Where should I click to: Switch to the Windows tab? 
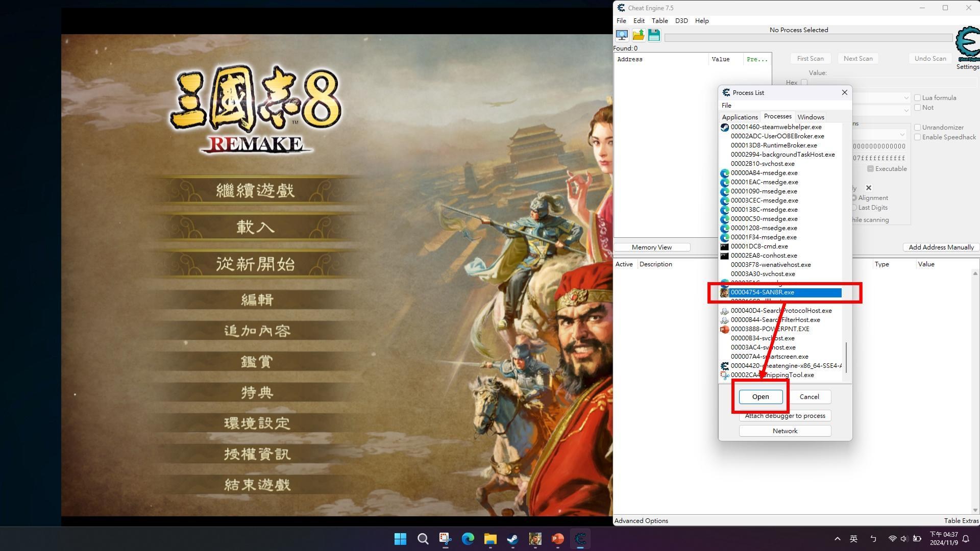coord(811,117)
